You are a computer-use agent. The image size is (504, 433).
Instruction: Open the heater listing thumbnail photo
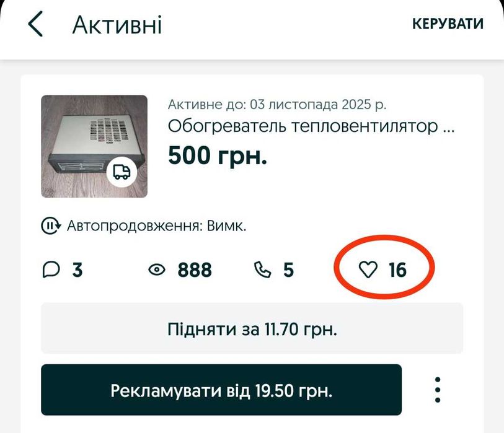(94, 146)
